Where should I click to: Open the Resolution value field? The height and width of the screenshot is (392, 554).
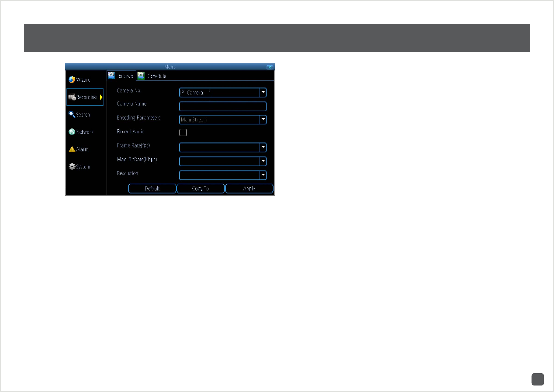(x=223, y=175)
